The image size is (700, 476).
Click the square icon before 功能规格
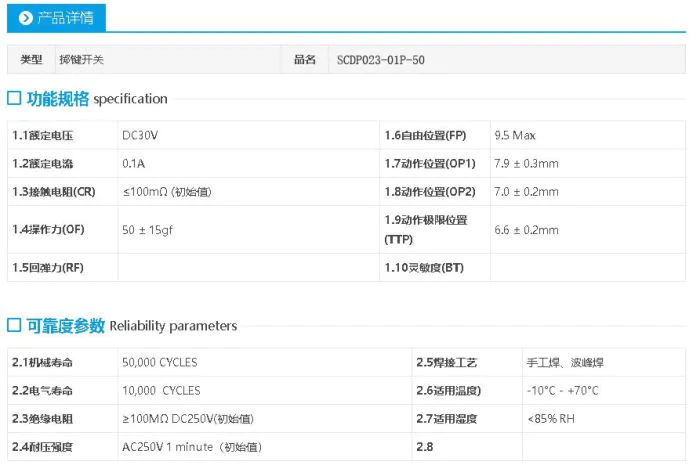pos(14,98)
